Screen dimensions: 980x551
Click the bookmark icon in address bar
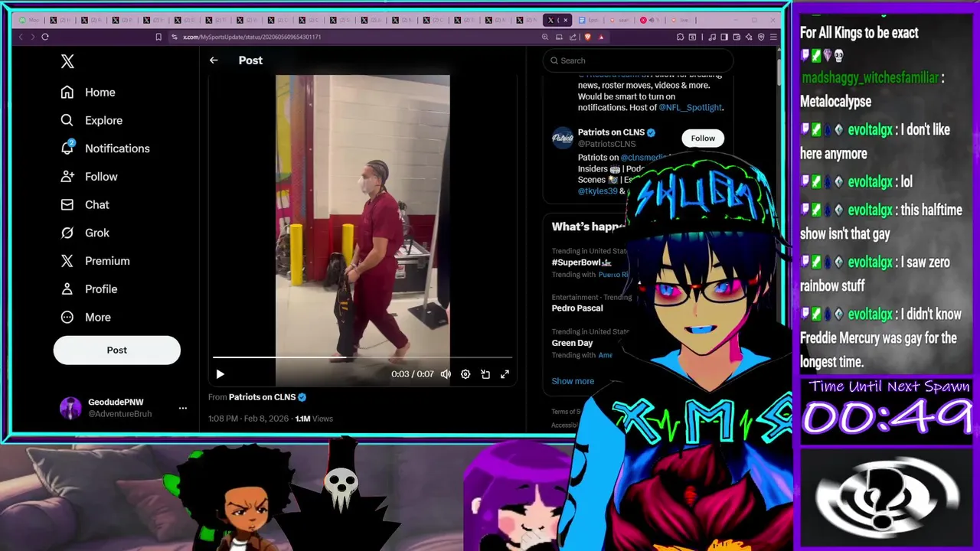tap(158, 37)
